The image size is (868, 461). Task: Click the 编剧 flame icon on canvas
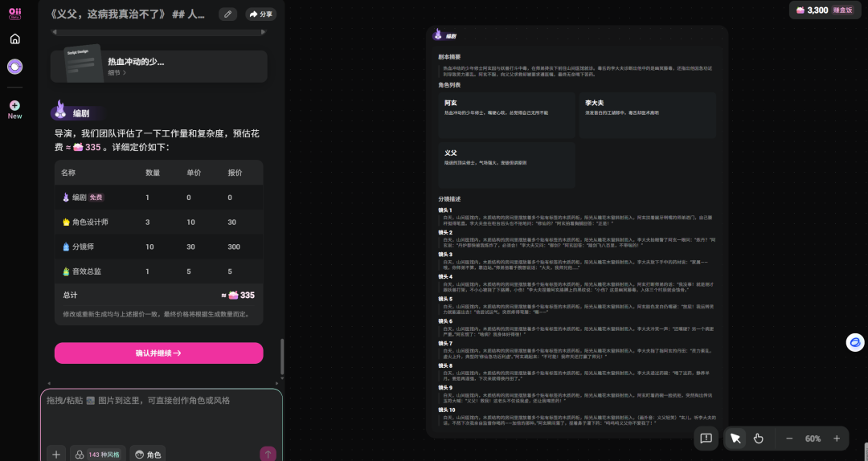pyautogui.click(x=438, y=35)
